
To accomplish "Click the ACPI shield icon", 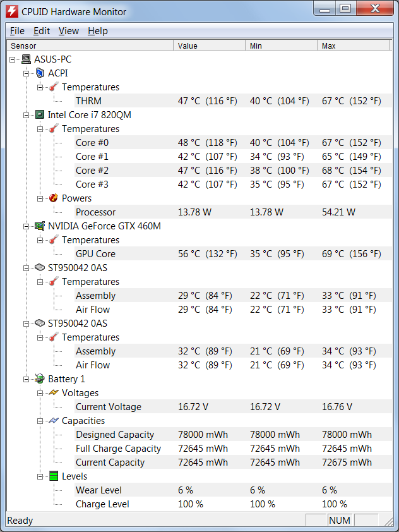I will pos(40,73).
